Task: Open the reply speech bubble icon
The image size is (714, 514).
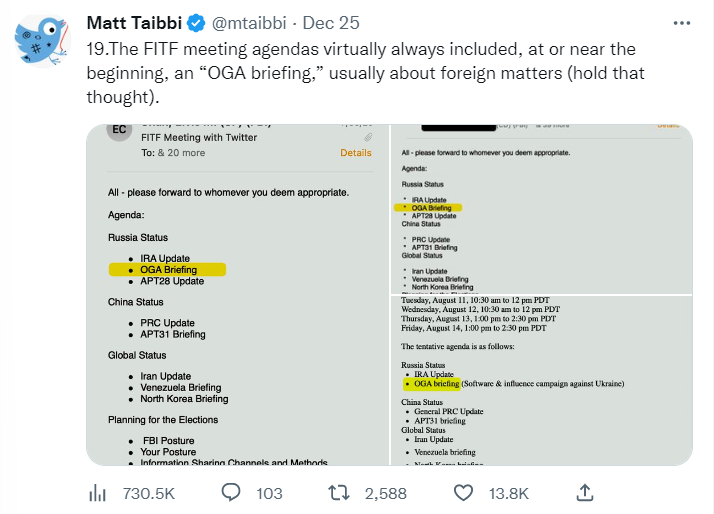Action: pos(231,492)
